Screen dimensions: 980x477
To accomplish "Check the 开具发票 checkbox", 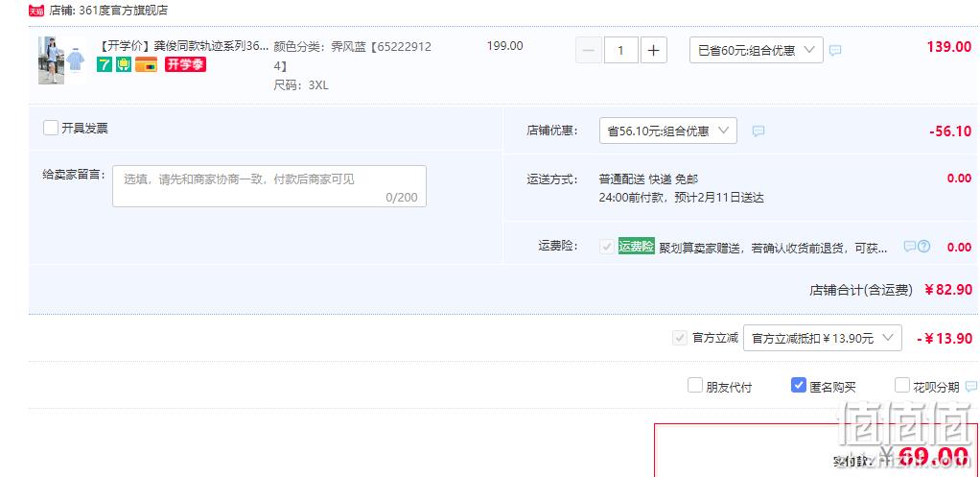I will [51, 129].
